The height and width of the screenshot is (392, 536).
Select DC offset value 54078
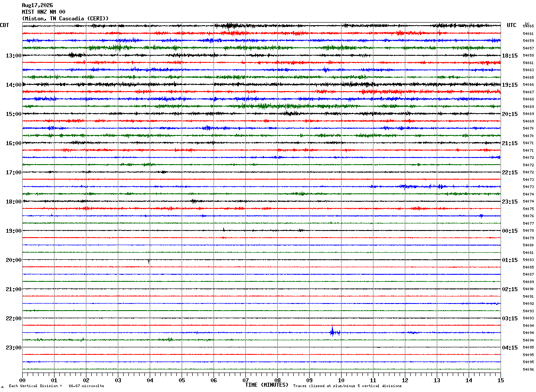[528, 231]
